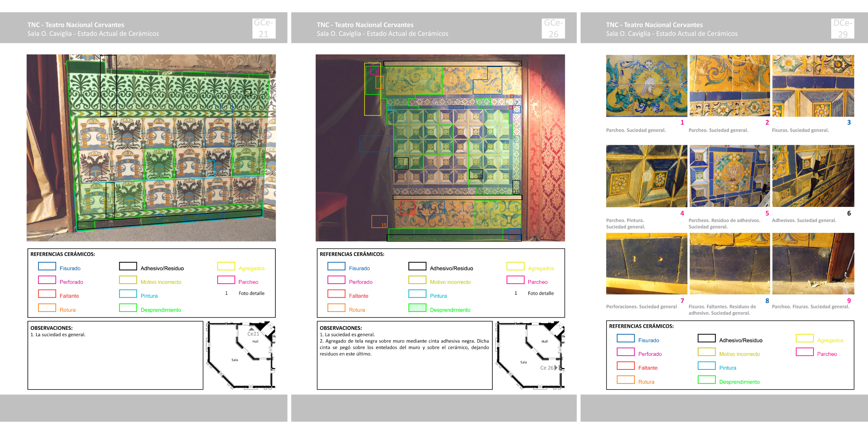This screenshot has width=868, height=434.
Task: Click the OBSERVACIONES heading on GCe-26 page
Action: click(x=341, y=328)
